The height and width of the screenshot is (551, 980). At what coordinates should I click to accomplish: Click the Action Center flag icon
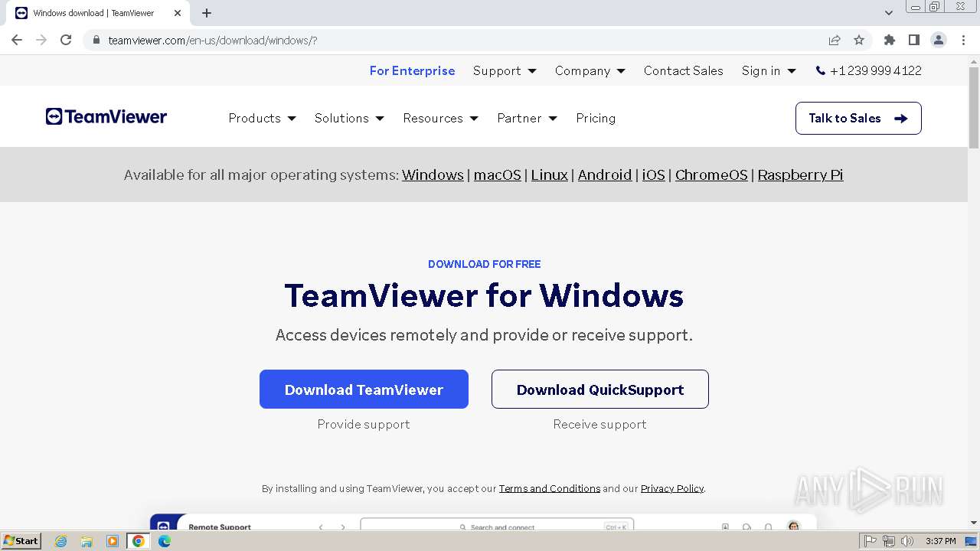(871, 541)
